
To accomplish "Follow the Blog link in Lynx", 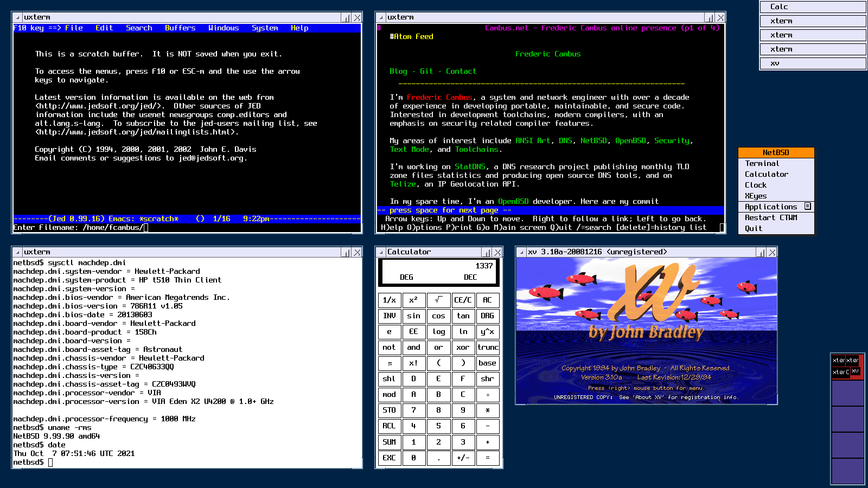I will [x=398, y=72].
